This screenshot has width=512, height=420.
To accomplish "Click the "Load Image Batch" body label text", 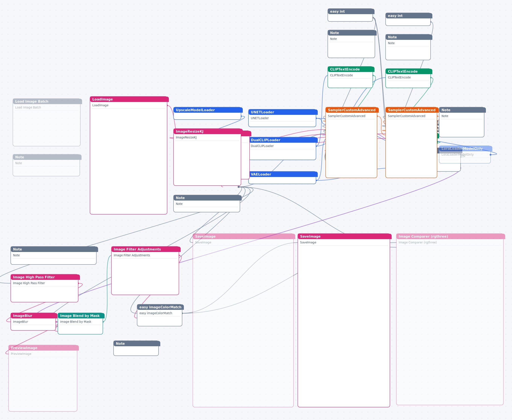I will click(28, 107).
